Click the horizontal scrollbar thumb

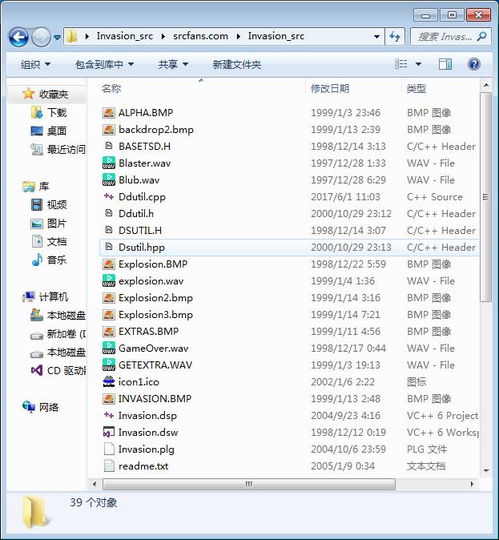coord(249,484)
